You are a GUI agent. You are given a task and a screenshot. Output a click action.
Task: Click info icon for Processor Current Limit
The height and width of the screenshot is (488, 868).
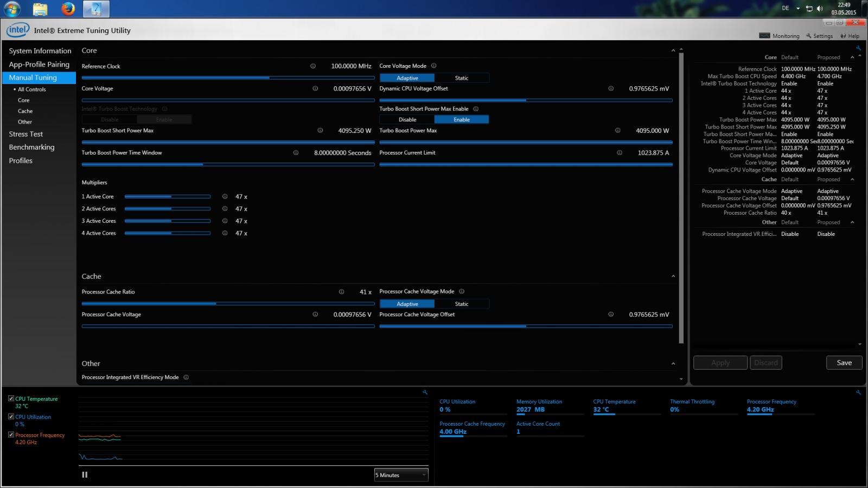click(x=620, y=152)
